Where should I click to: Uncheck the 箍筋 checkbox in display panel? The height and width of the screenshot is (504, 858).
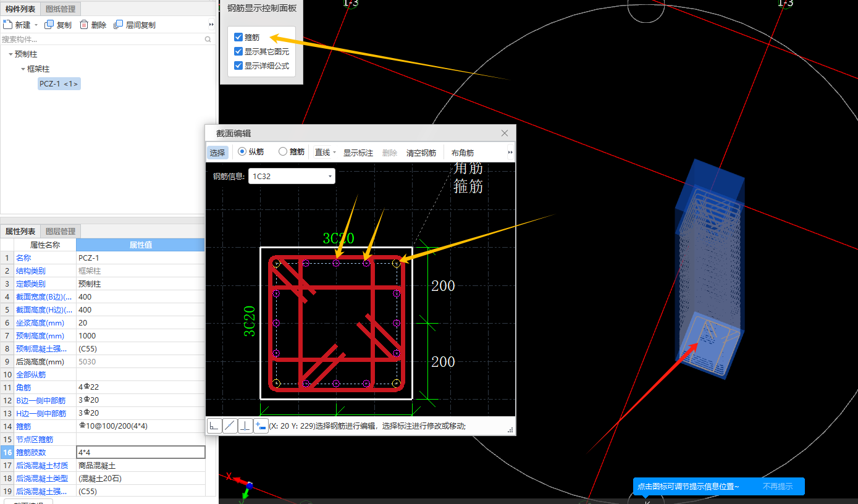[238, 37]
